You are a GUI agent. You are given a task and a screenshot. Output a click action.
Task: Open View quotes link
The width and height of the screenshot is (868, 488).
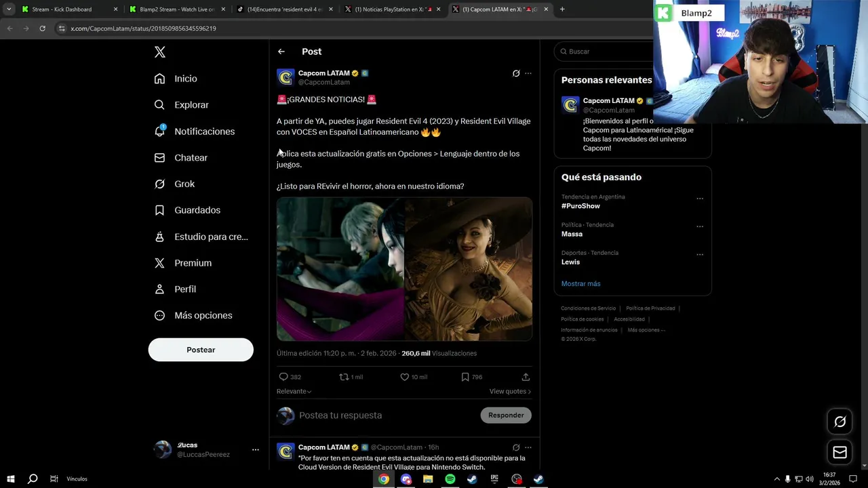(510, 392)
